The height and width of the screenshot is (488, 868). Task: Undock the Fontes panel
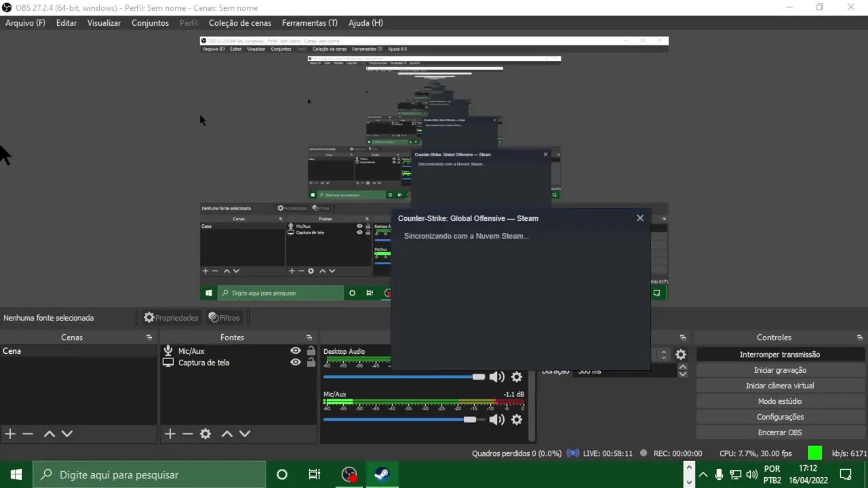tap(309, 338)
